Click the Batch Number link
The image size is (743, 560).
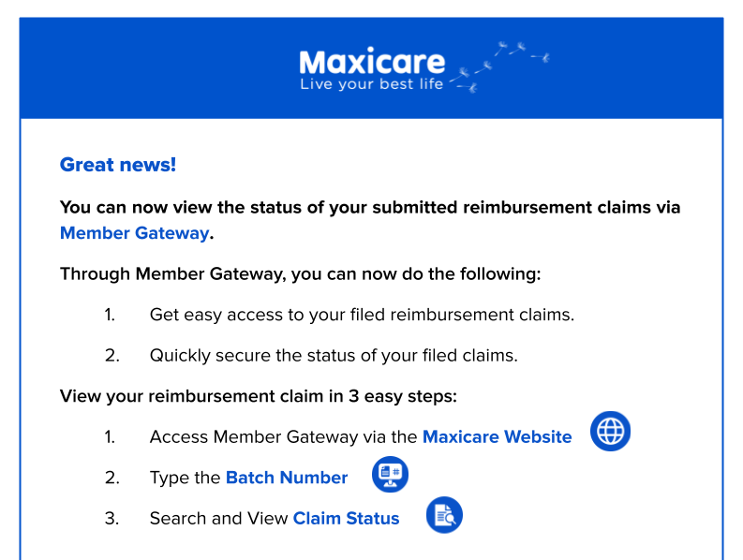pyautogui.click(x=287, y=478)
